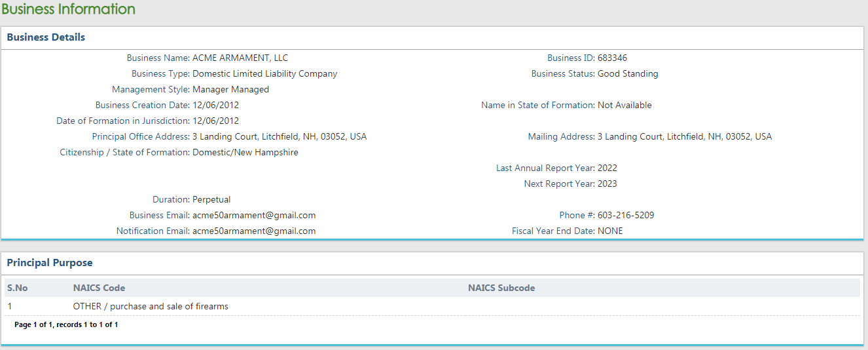Image resolution: width=868 pixels, height=350 pixels.
Task: Click the NAICS Code column header
Action: (x=99, y=288)
